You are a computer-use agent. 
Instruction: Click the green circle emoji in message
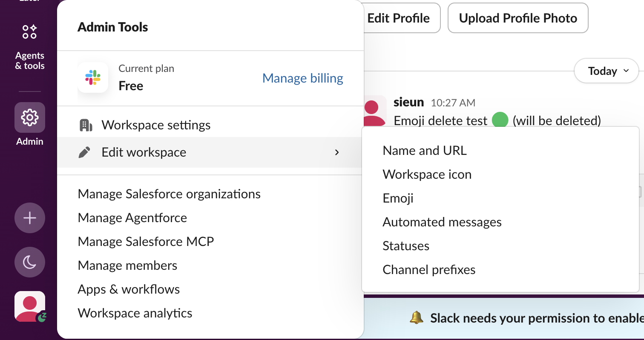click(500, 120)
